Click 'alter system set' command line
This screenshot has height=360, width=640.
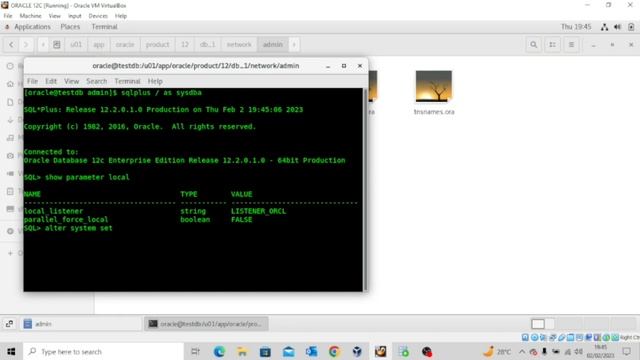coord(68,228)
